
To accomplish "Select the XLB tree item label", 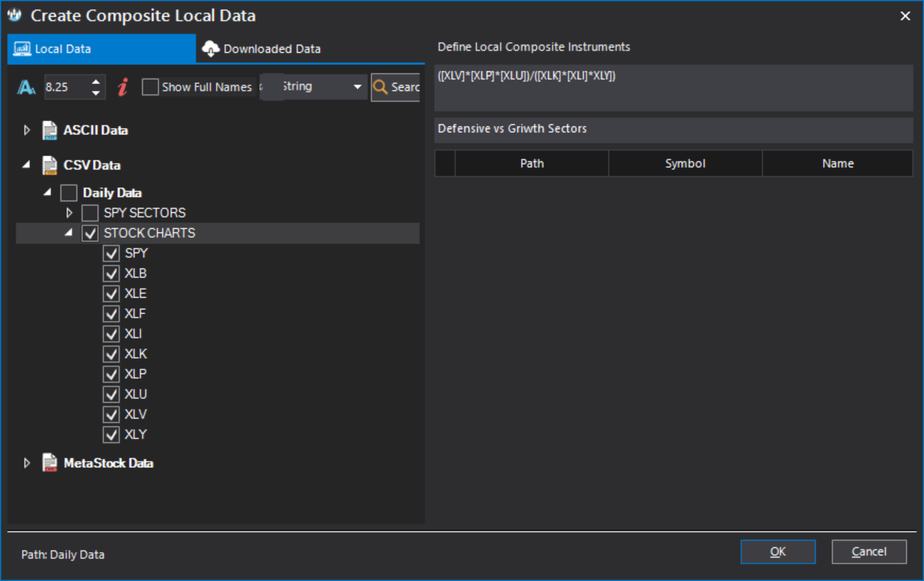I will tap(136, 274).
